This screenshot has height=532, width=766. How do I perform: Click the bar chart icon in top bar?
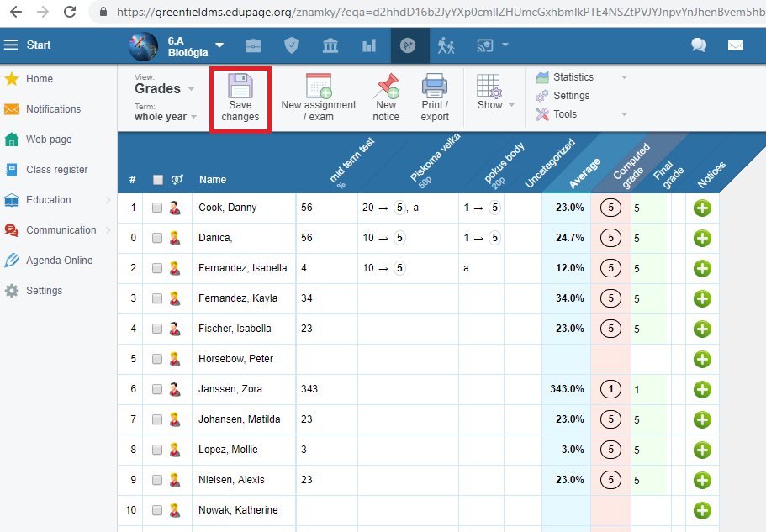click(x=369, y=45)
